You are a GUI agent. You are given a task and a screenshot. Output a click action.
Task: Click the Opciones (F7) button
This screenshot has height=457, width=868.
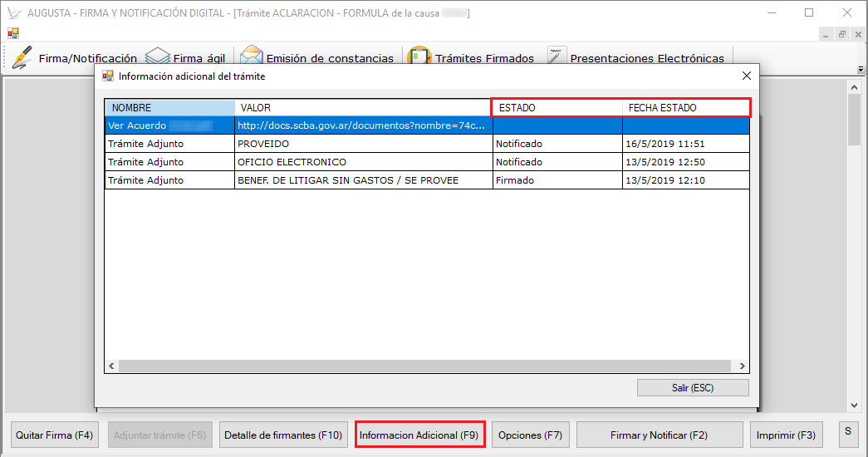530,435
